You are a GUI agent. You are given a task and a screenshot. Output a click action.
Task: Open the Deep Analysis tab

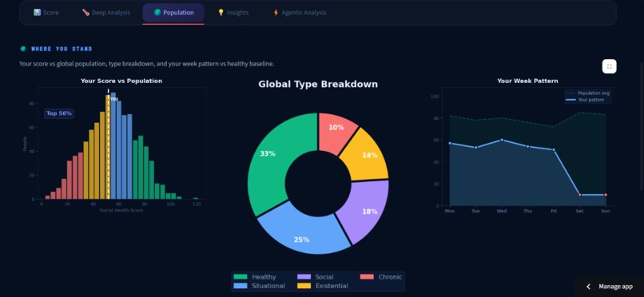[x=106, y=13]
